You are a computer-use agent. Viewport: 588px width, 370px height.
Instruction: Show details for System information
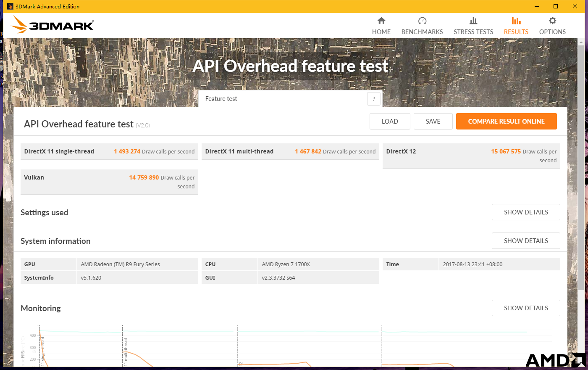click(526, 240)
